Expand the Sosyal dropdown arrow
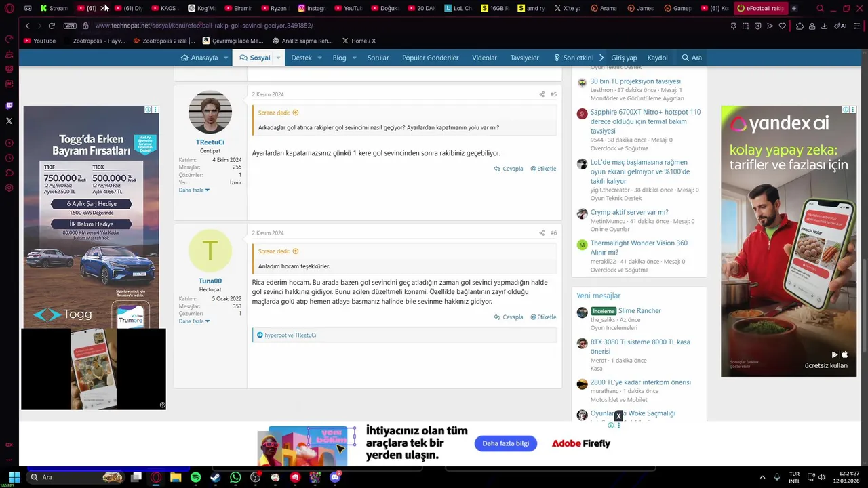868x488 pixels. [278, 58]
